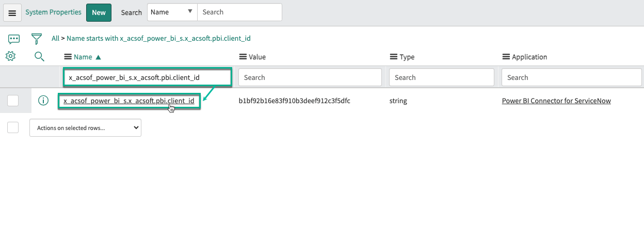Select the client_id property row checkbox
The image size is (644, 227).
pos(13,101)
